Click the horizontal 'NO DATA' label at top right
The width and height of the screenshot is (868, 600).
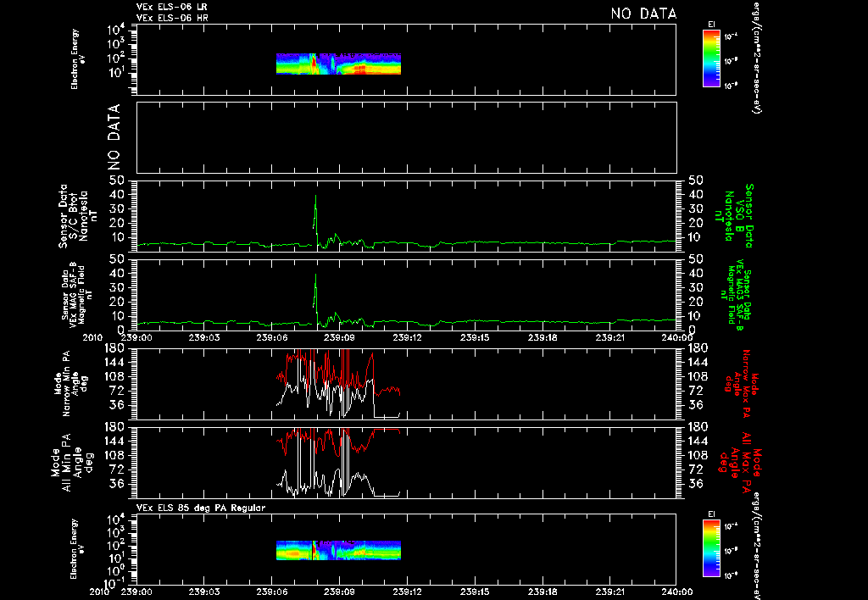click(x=644, y=14)
